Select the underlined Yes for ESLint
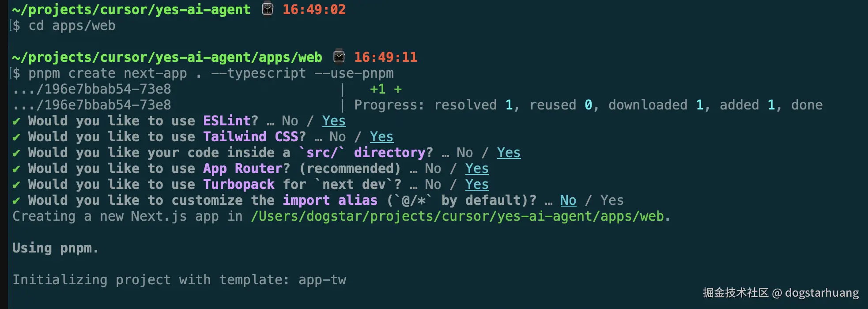 [x=334, y=121]
